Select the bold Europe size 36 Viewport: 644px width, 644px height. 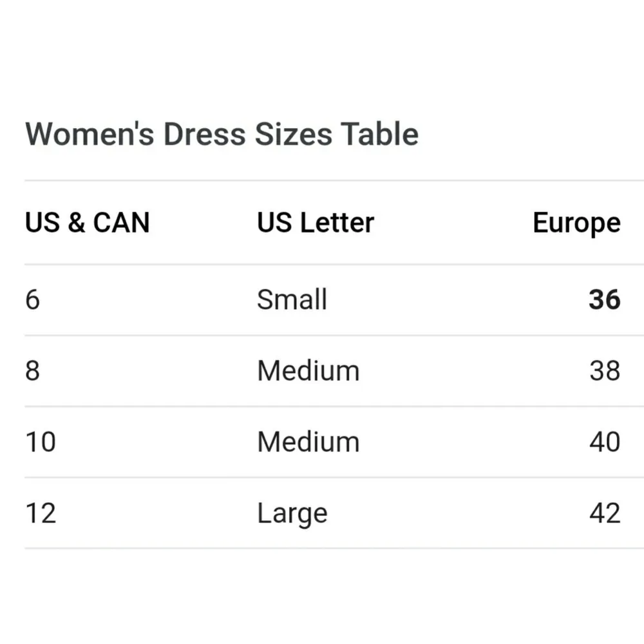coord(604,300)
